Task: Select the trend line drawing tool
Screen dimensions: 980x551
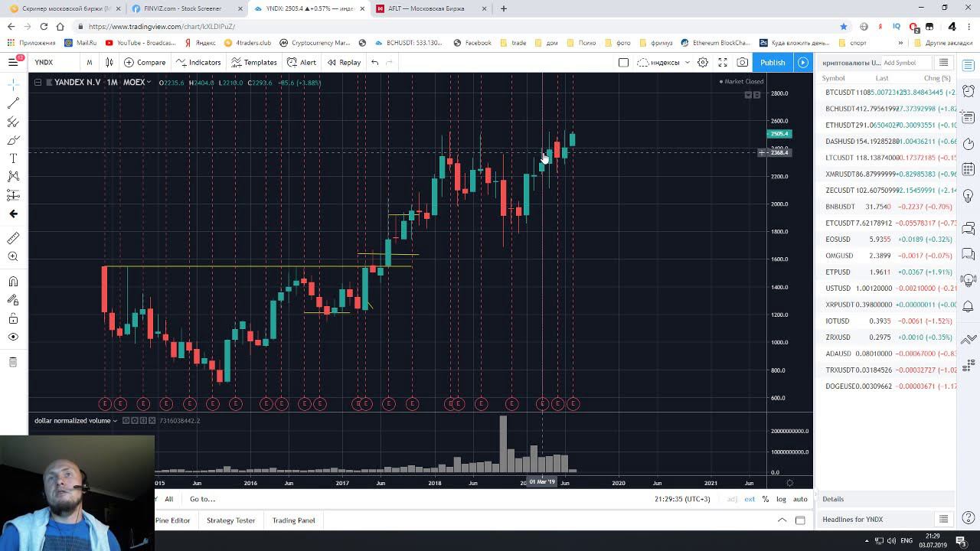Action: pos(13,103)
